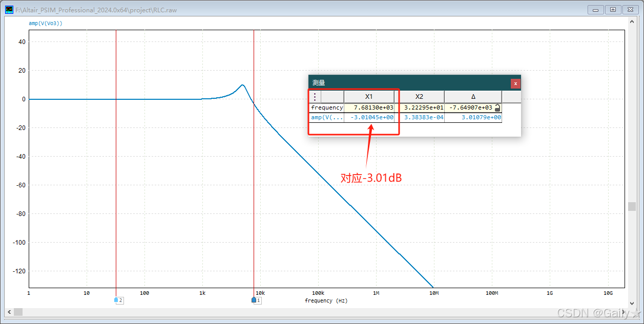Minimize the RLC.raw window
The width and height of the screenshot is (644, 324).
(595, 9)
